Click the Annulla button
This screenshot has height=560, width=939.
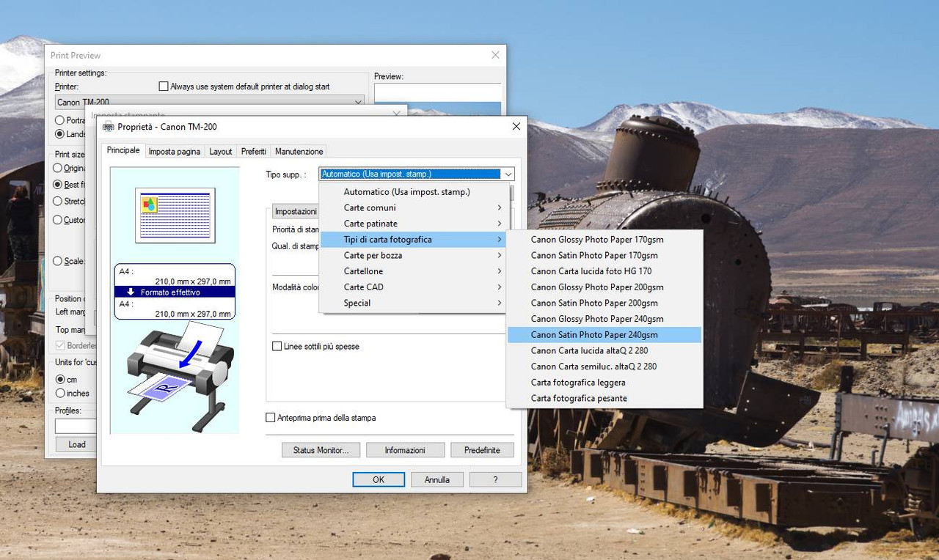[x=437, y=479]
